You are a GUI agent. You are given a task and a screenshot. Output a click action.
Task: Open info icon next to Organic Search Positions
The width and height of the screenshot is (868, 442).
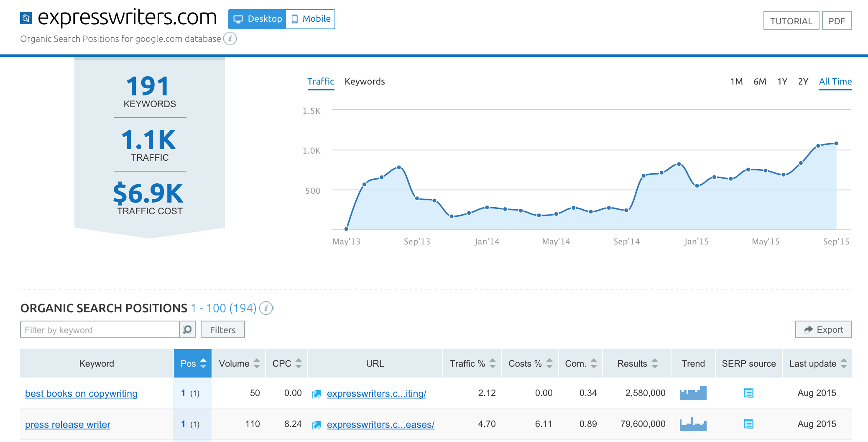click(266, 308)
